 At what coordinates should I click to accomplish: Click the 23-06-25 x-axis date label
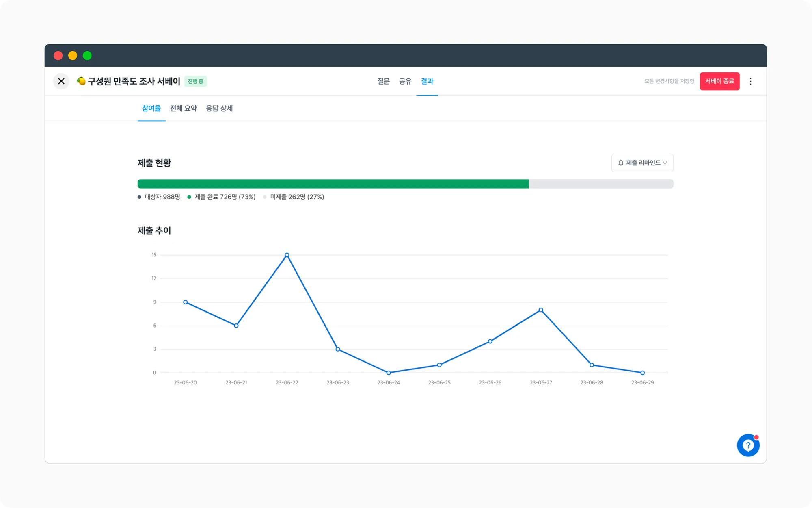439,382
